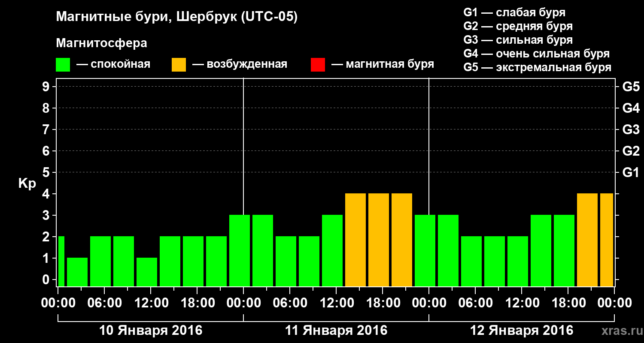The height and width of the screenshot is (343, 644).
Task: Click the green calm magnetosphere legend swatch
Action: coord(63,65)
